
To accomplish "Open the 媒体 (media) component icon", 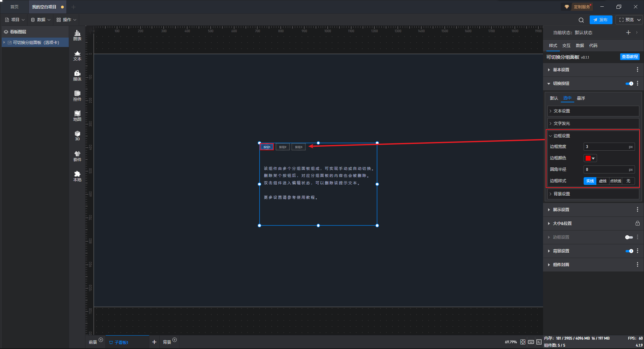I will click(x=77, y=76).
